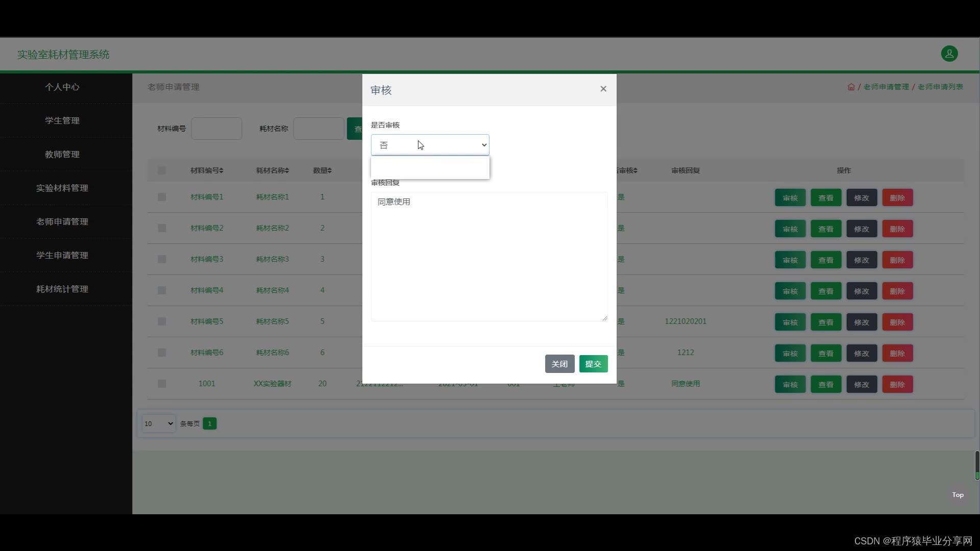
Task: Close the 审核 dialog with X
Action: pos(603,89)
